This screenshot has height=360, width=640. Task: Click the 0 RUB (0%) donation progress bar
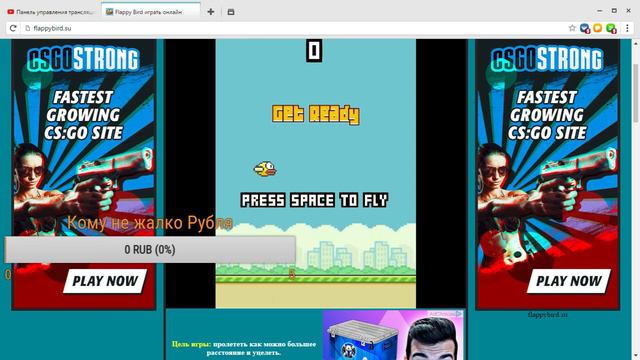(150, 249)
